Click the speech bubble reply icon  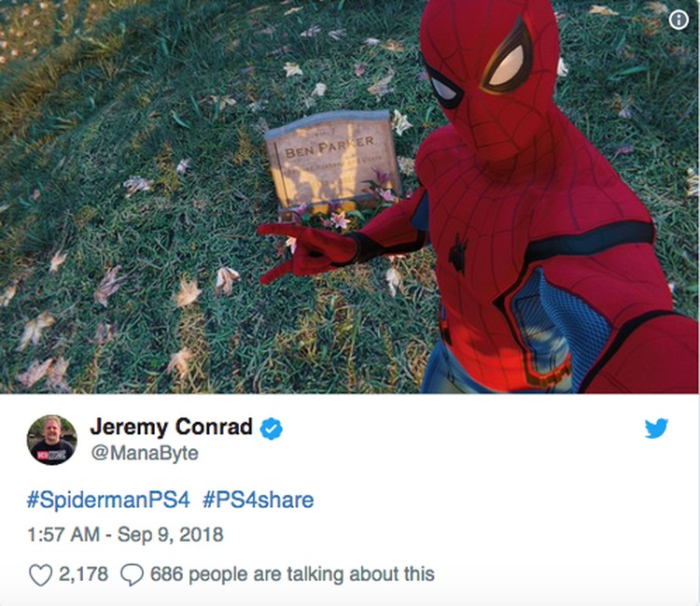(132, 575)
